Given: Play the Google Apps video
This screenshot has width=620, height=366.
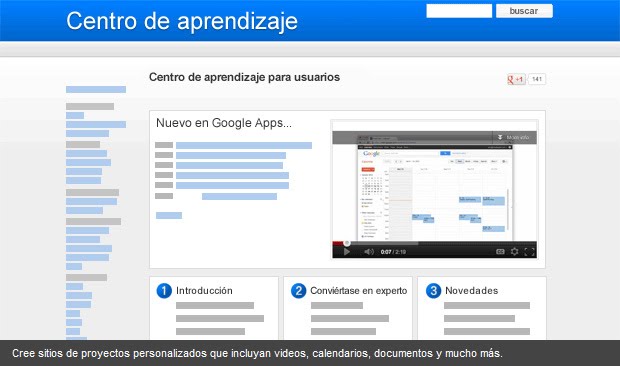Looking at the screenshot, I should (x=347, y=252).
